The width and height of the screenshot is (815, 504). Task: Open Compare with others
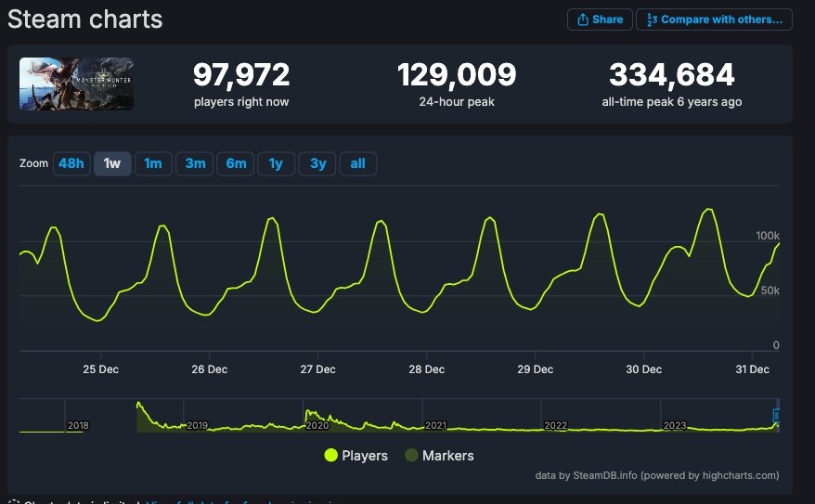pos(714,19)
